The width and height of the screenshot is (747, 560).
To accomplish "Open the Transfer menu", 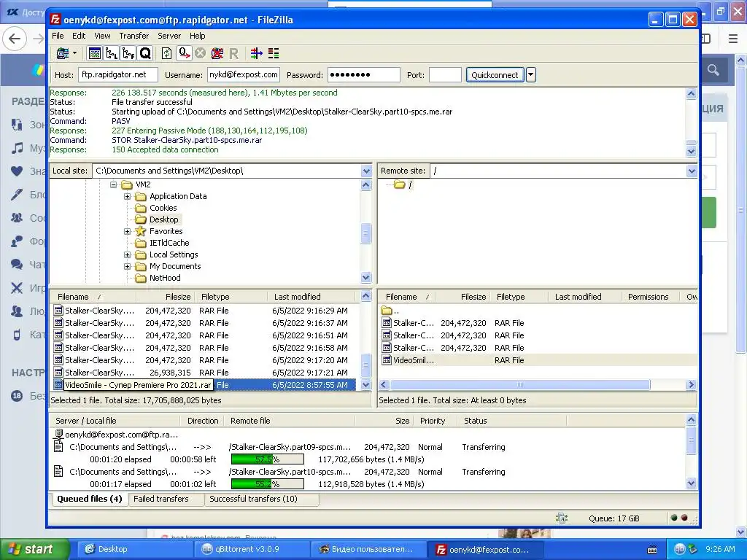I will point(134,36).
